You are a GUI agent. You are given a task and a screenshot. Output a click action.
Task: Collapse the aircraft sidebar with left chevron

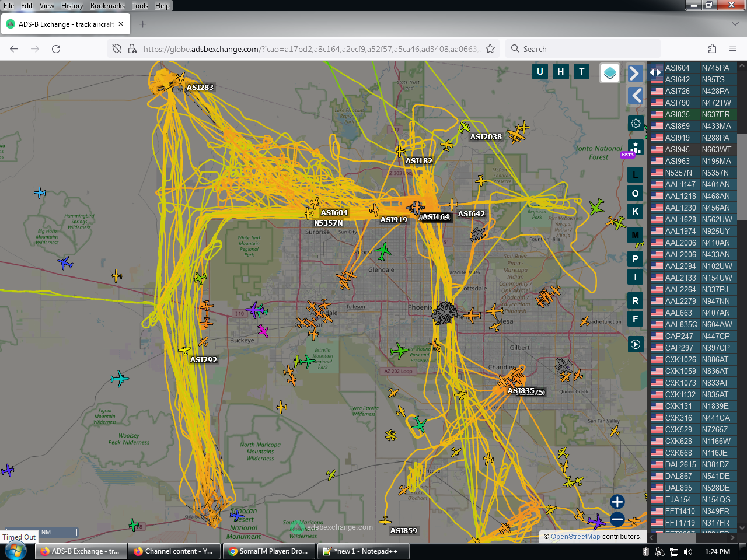coord(635,96)
